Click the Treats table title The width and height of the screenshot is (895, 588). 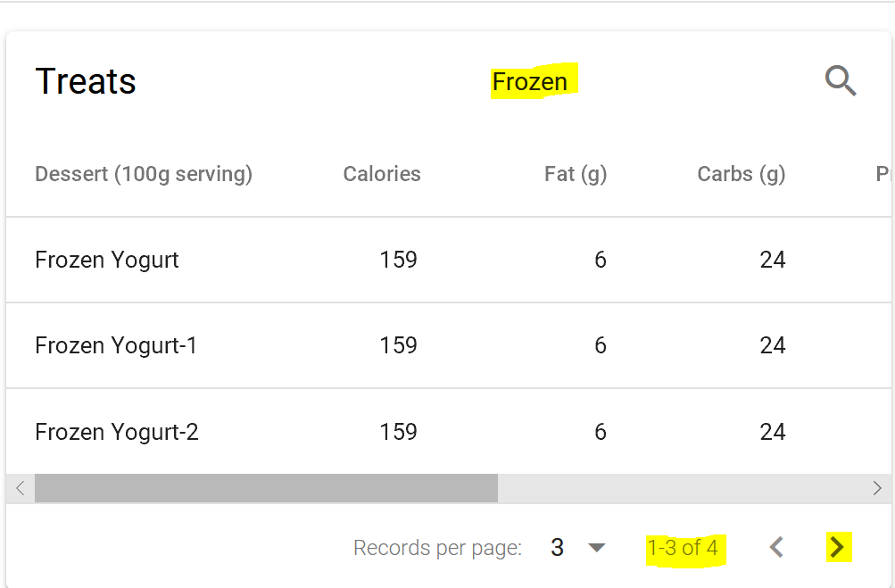pos(86,81)
